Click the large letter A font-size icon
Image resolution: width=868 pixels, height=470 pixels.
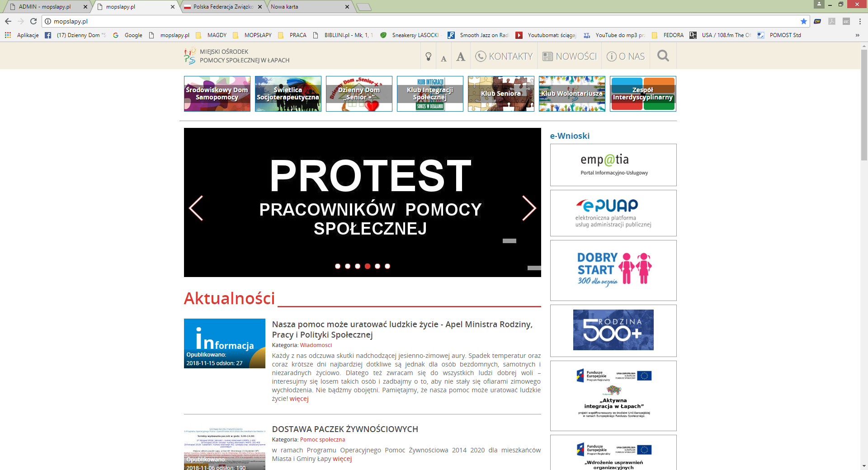[x=460, y=56]
